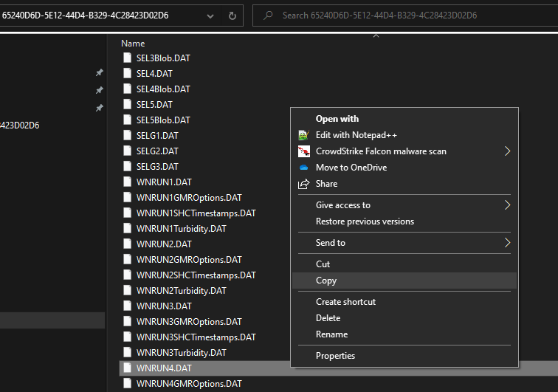Select file name WNRUN2Turbidity.DAT
558x392 pixels.
(x=181, y=291)
